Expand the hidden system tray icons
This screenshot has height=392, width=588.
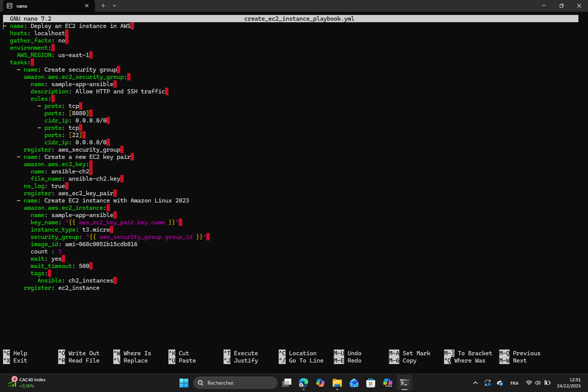[x=475, y=382]
